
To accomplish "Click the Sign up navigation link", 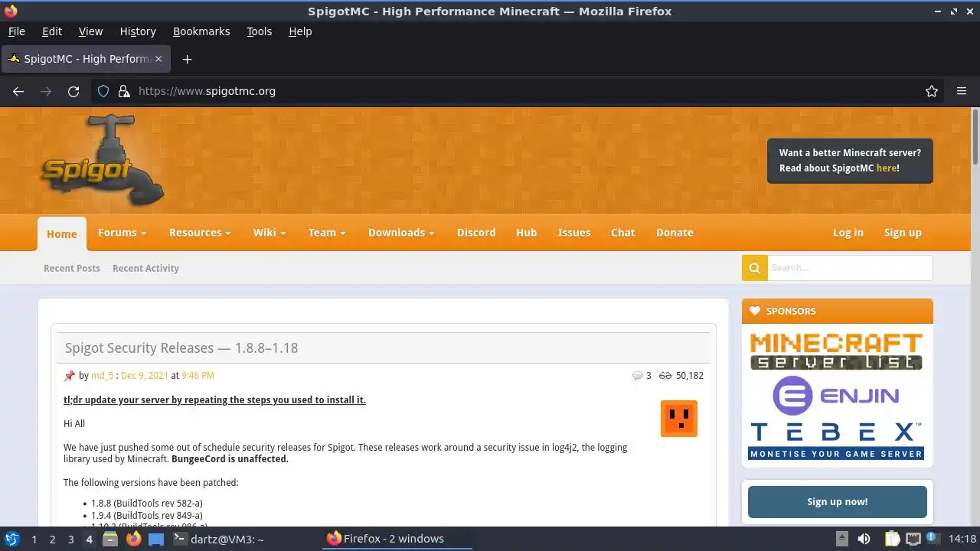I will 903,233.
